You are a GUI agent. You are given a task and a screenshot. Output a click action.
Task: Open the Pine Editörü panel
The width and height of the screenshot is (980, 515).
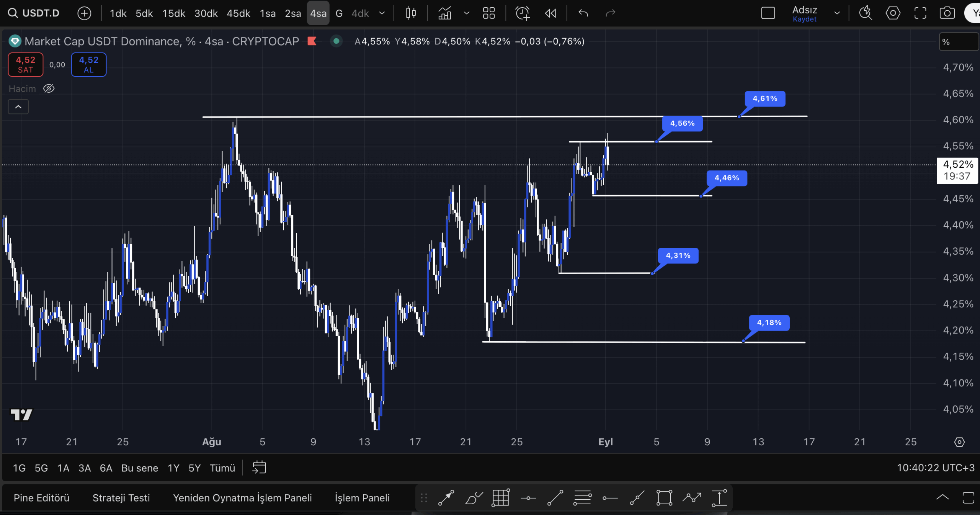coord(41,498)
